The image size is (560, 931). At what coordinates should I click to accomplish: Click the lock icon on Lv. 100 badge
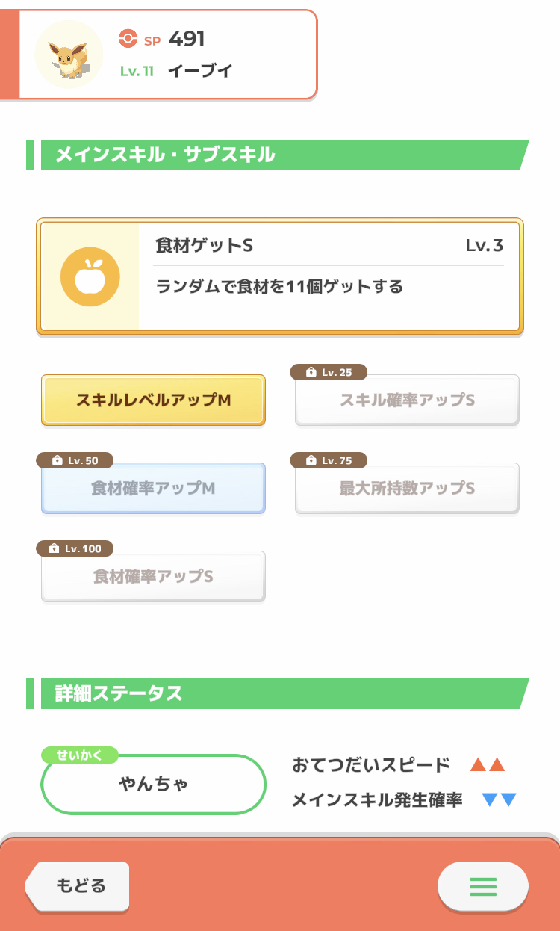pyautogui.click(x=54, y=549)
